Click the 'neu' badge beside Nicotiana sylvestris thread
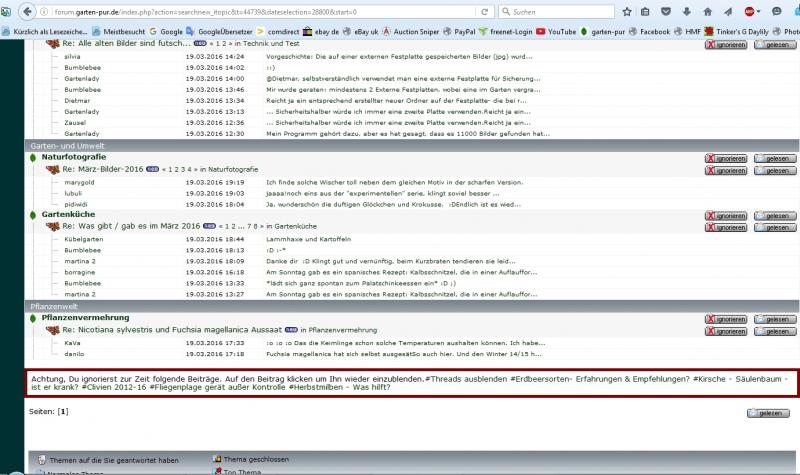This screenshot has height=475, width=800. click(290, 329)
